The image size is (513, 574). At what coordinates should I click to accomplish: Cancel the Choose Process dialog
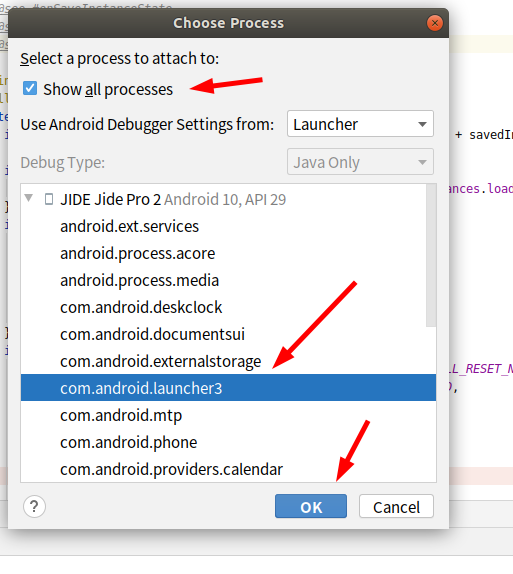[x=397, y=507]
